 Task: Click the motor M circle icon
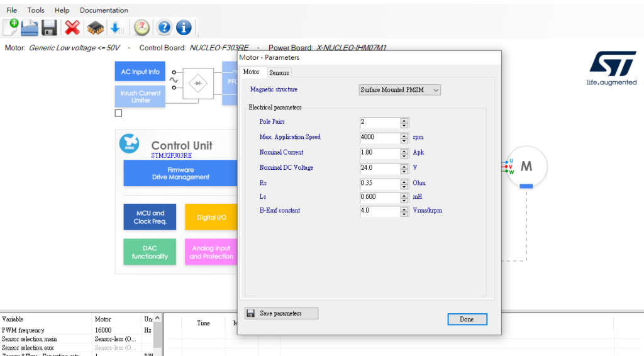point(526,166)
